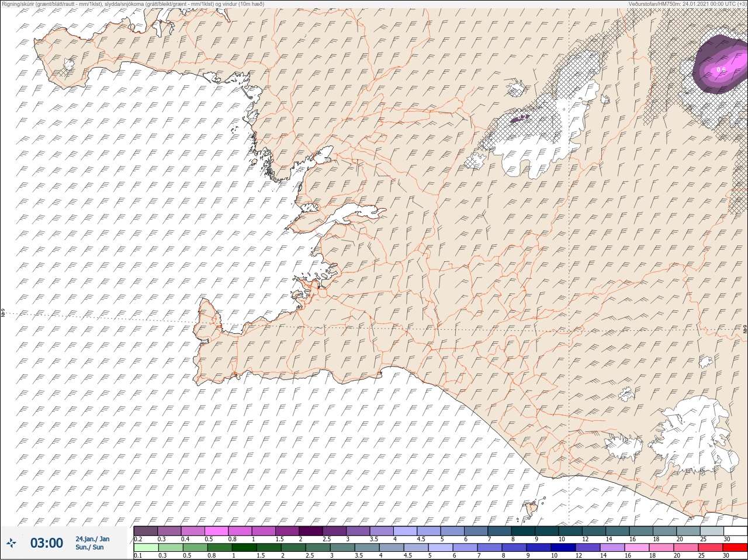Click upper legend swatch between 0.2 and 0.3
The image size is (748, 560).
click(146, 531)
